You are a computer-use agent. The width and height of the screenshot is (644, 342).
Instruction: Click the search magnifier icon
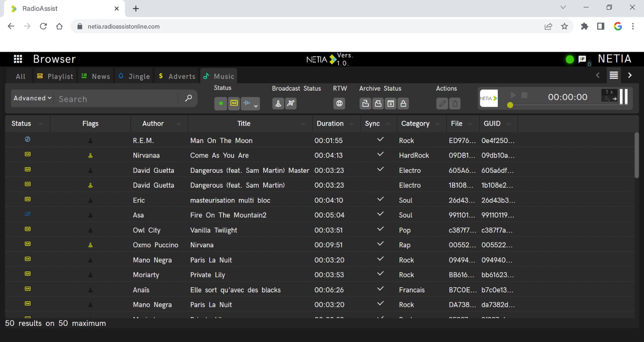click(x=188, y=98)
